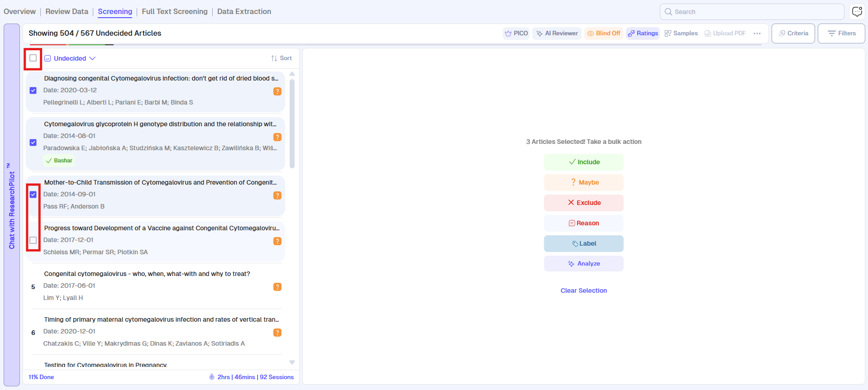Go to the Data Extraction tab

[244, 12]
